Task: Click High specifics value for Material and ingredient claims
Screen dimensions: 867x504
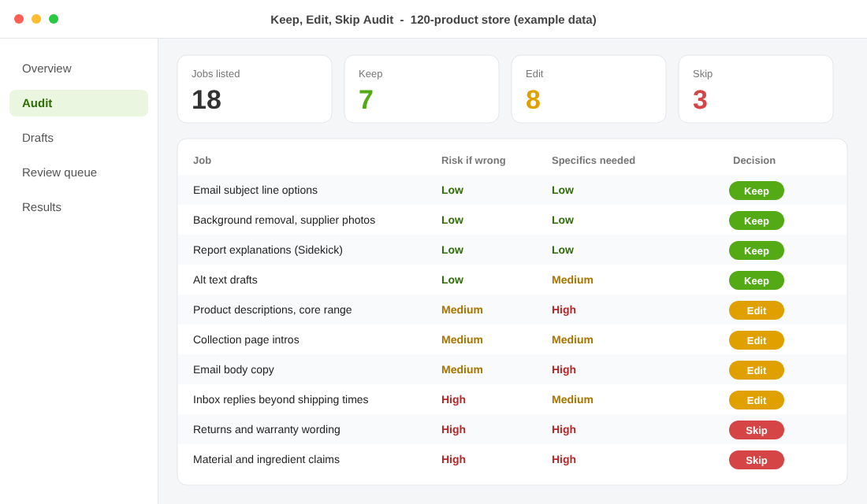Action: [564, 459]
